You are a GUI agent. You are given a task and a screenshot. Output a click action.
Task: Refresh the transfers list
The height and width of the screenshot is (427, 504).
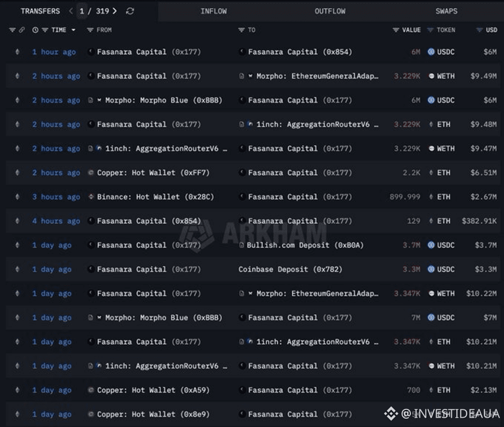tap(130, 11)
